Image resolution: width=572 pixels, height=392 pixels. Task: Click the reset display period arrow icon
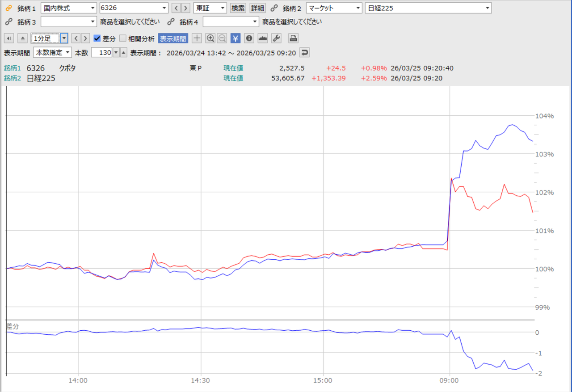pyautogui.click(x=304, y=53)
